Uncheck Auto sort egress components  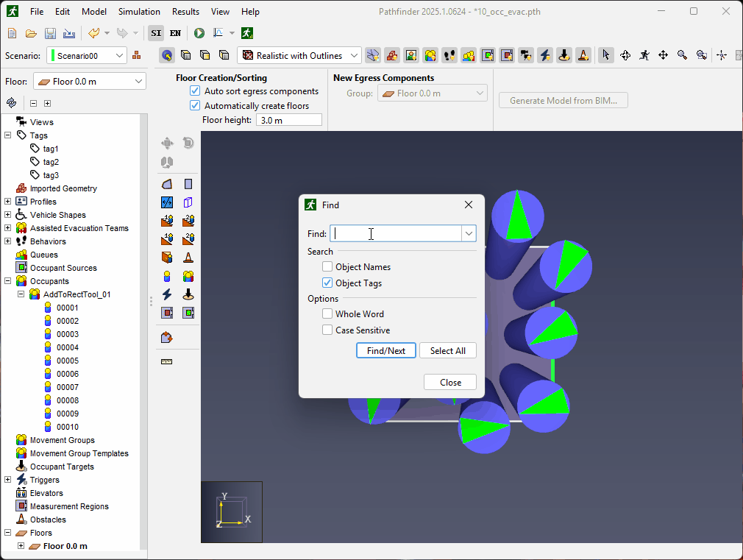coord(195,91)
